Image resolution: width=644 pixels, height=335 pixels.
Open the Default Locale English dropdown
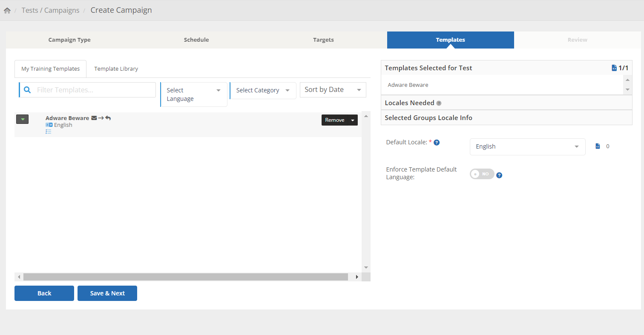[528, 146]
